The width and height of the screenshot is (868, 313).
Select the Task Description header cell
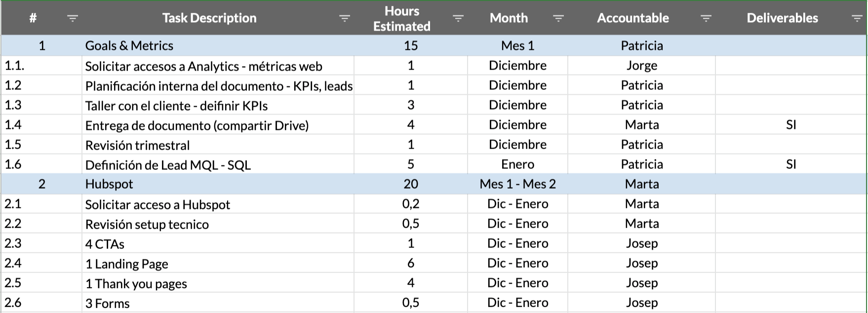pyautogui.click(x=209, y=18)
